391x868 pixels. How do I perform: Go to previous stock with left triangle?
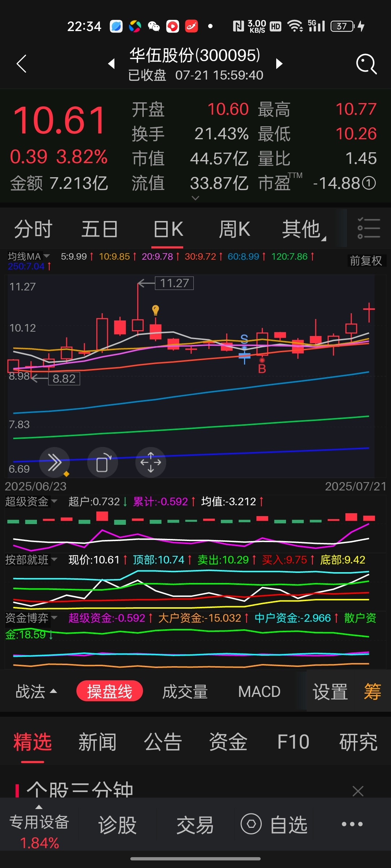tap(112, 64)
